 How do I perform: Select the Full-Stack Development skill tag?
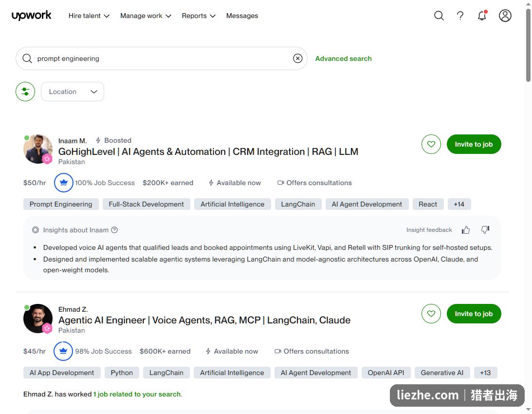[146, 204]
